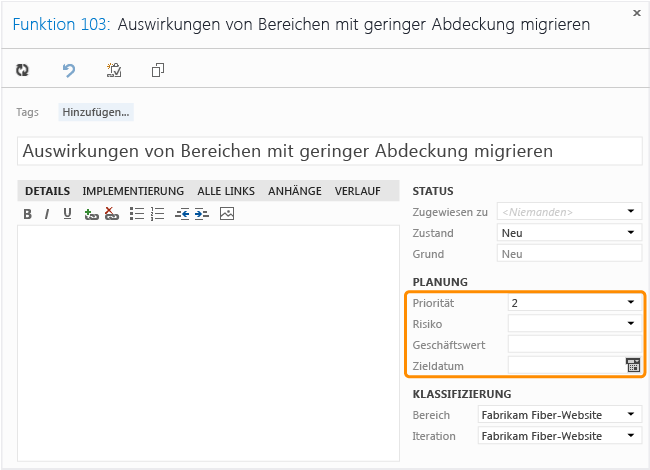Click the work item title input field
The width and height of the screenshot is (650, 470).
tap(330, 151)
